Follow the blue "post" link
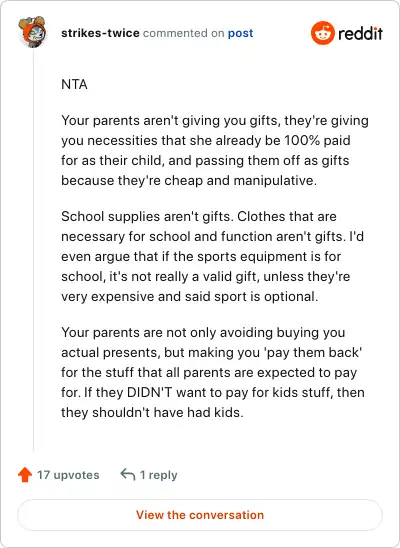The height and width of the screenshot is (548, 400). point(240,33)
